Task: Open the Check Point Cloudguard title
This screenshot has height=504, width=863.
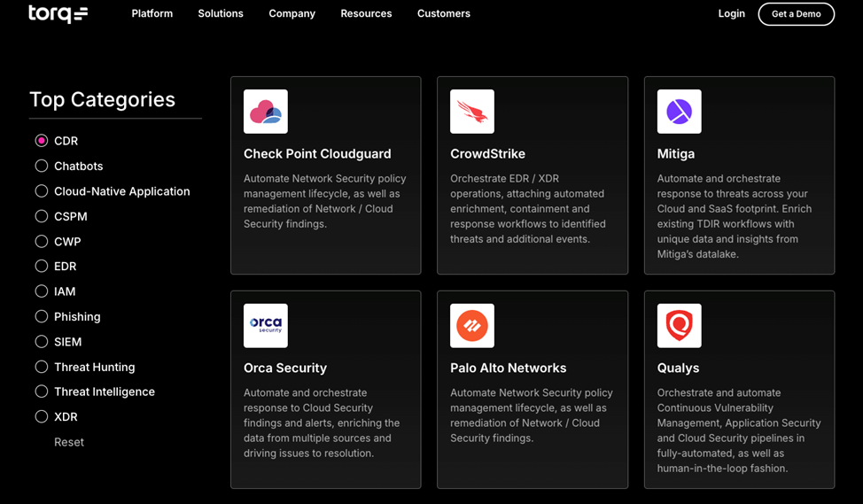Action: pyautogui.click(x=317, y=153)
